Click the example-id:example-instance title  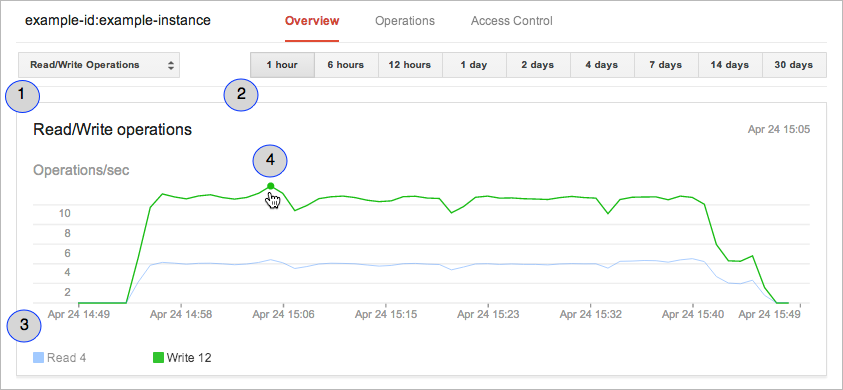pyautogui.click(x=118, y=21)
